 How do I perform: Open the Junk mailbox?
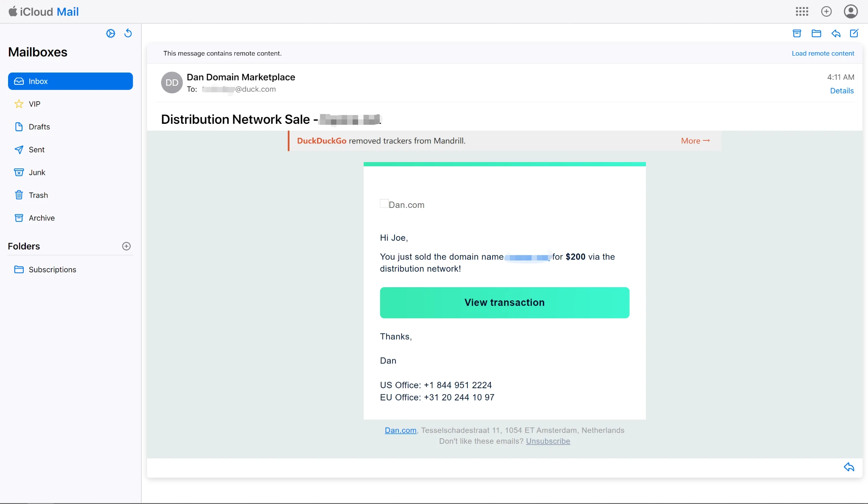37,173
